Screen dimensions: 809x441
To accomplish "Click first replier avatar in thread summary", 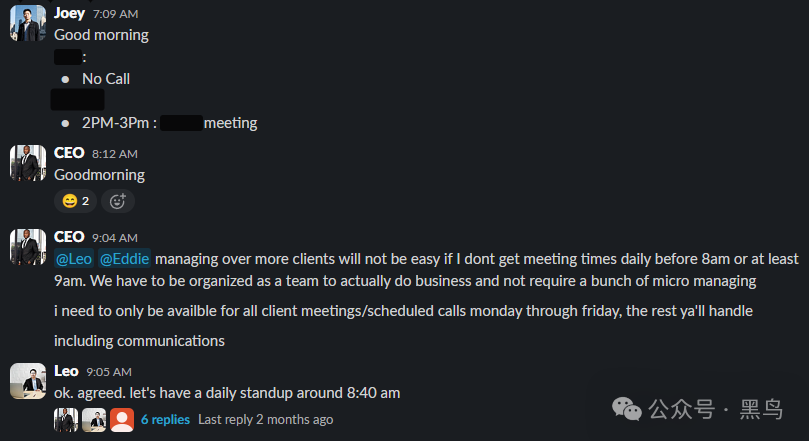I will point(66,420).
